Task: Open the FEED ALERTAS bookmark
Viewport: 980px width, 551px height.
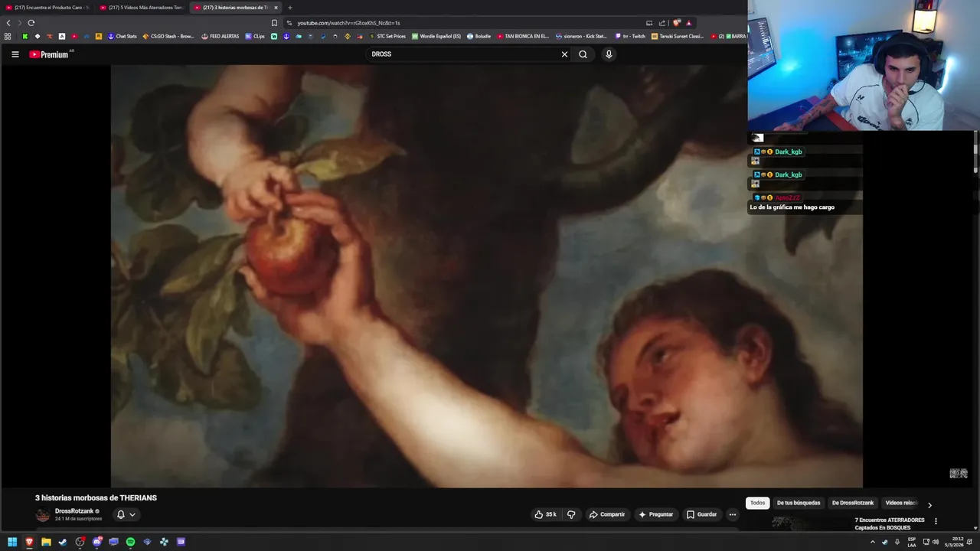Action: pos(220,36)
